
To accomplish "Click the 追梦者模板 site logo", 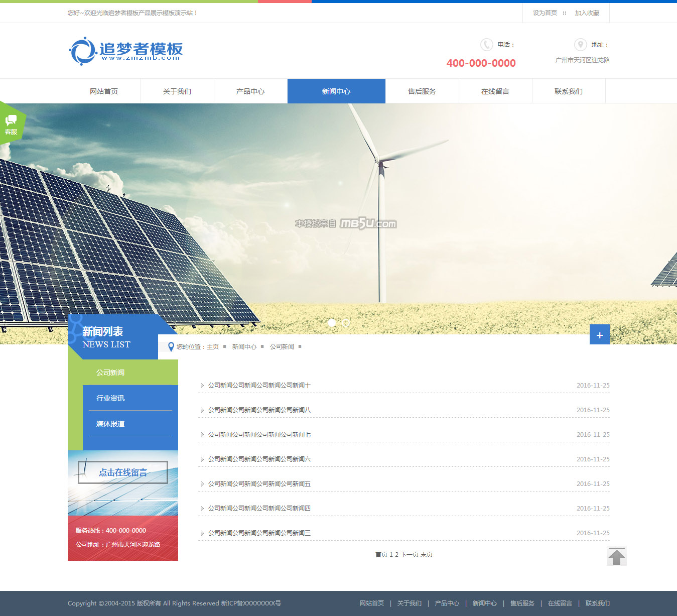I will pyautogui.click(x=125, y=51).
